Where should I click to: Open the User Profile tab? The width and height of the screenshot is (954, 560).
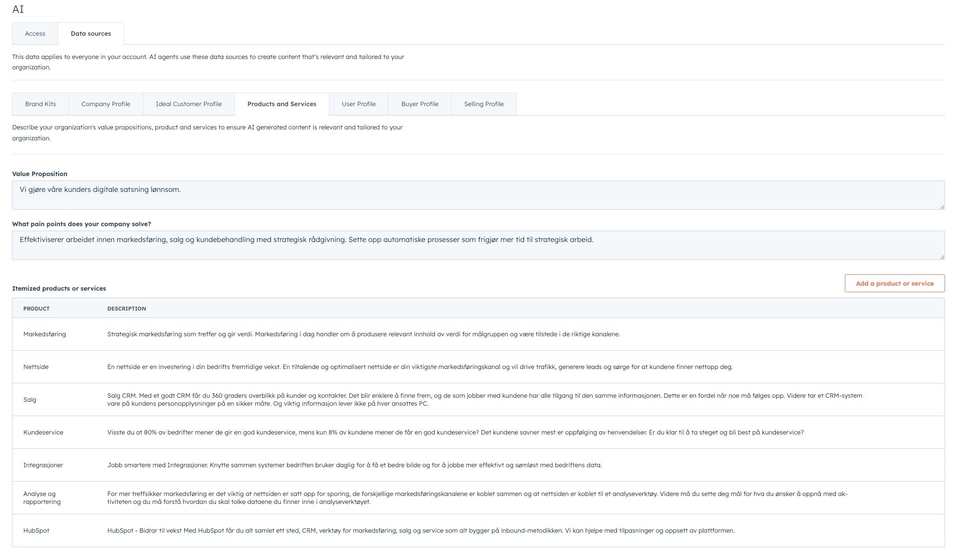[358, 104]
